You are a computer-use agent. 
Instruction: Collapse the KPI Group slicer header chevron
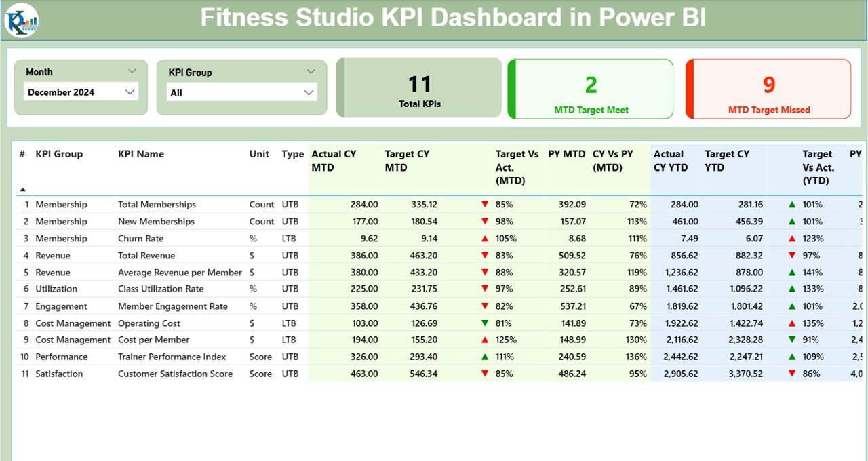311,71
